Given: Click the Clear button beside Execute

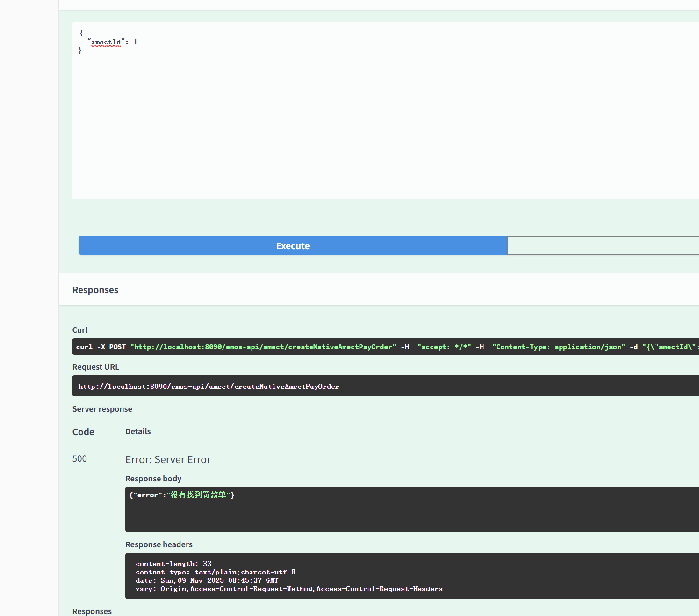Looking at the screenshot, I should (603, 245).
